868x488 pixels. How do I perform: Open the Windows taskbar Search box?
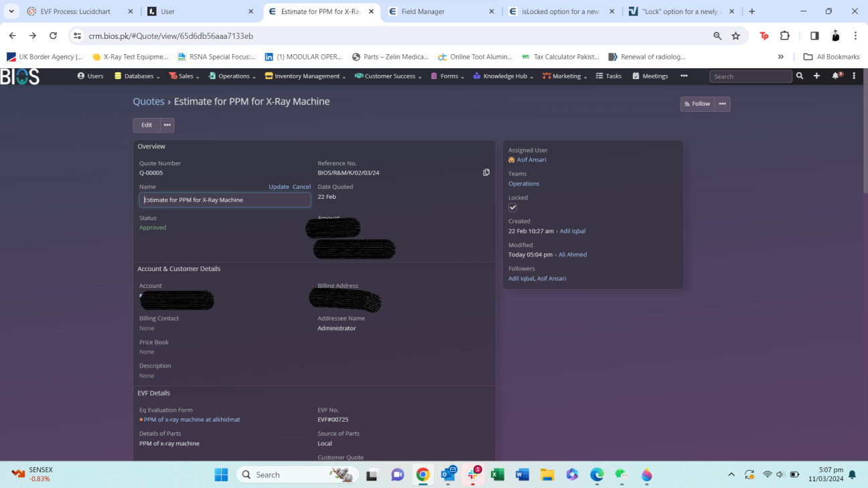(297, 475)
